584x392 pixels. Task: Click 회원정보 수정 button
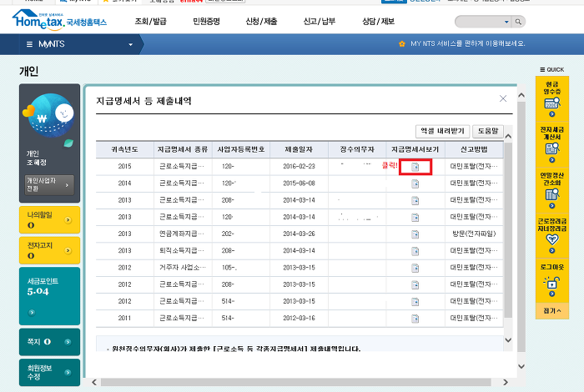pyautogui.click(x=49, y=372)
